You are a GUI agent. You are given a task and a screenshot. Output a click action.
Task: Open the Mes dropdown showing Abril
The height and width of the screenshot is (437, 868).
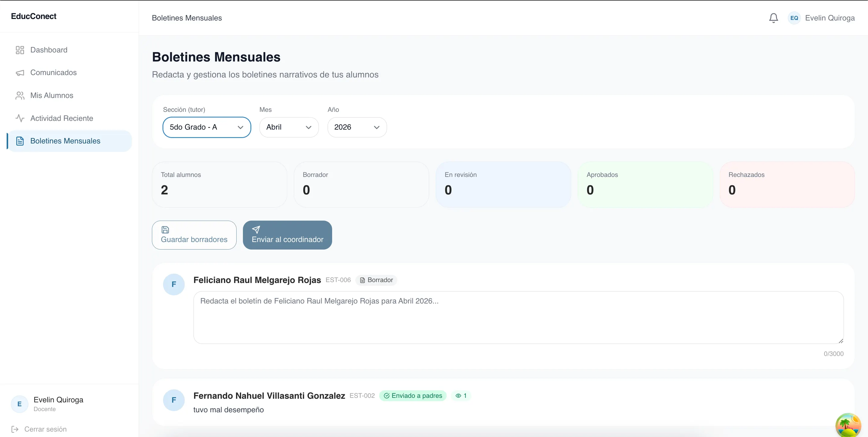(x=289, y=127)
